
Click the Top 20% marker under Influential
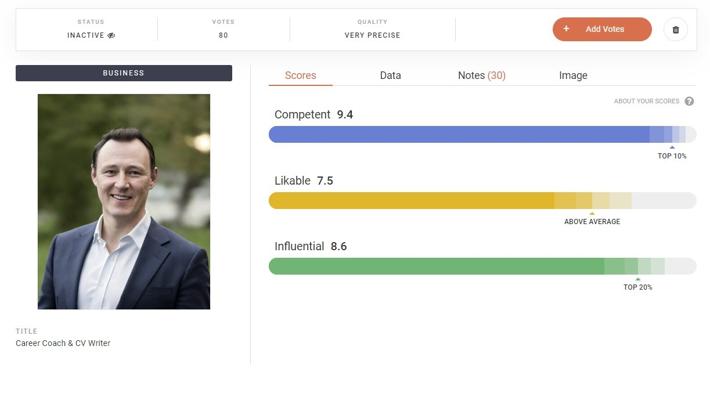point(638,287)
